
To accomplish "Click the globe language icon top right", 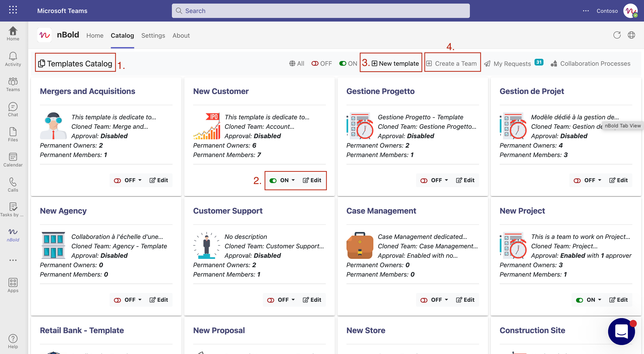I will pyautogui.click(x=631, y=35).
